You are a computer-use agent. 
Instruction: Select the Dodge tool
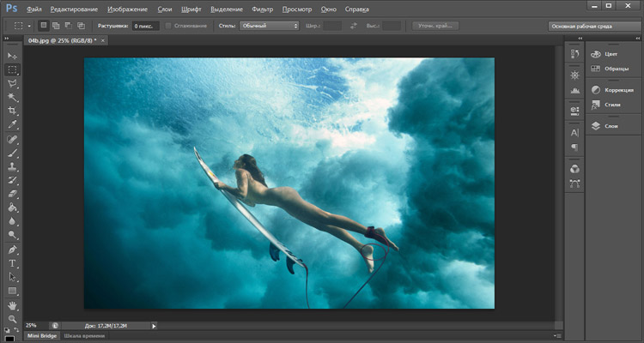point(12,235)
